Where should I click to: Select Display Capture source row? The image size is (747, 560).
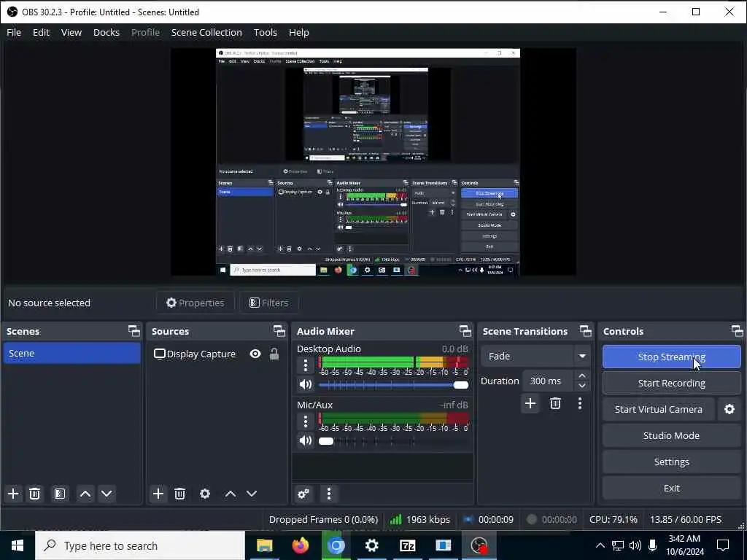[217, 354]
